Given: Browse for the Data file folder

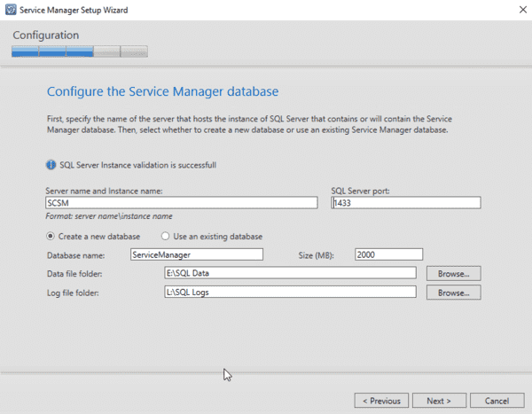Looking at the screenshot, I should [454, 274].
